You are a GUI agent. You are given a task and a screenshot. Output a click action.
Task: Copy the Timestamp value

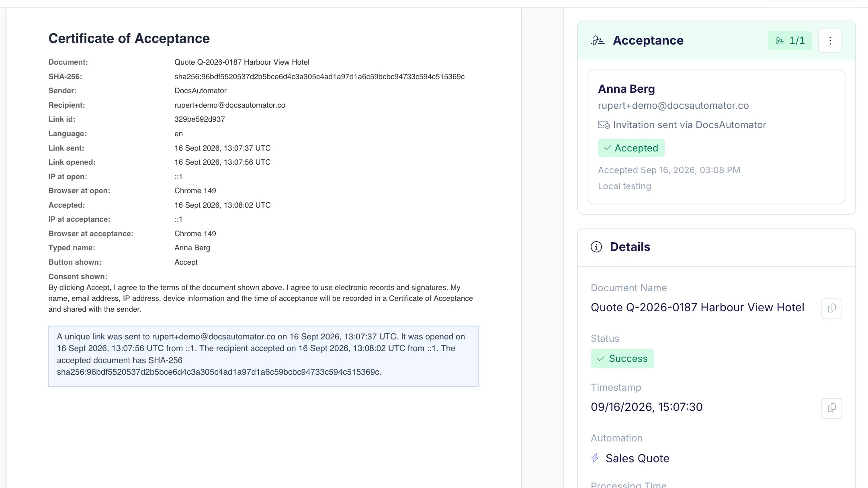(831, 408)
